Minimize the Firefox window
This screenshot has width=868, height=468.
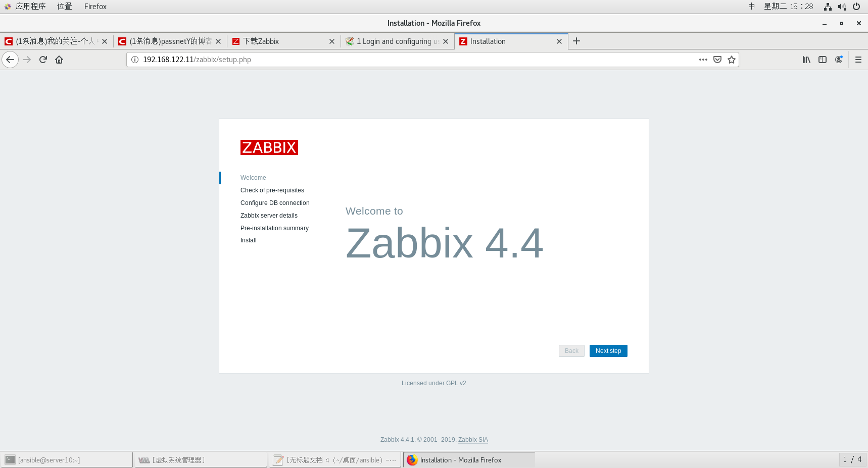pos(825,23)
